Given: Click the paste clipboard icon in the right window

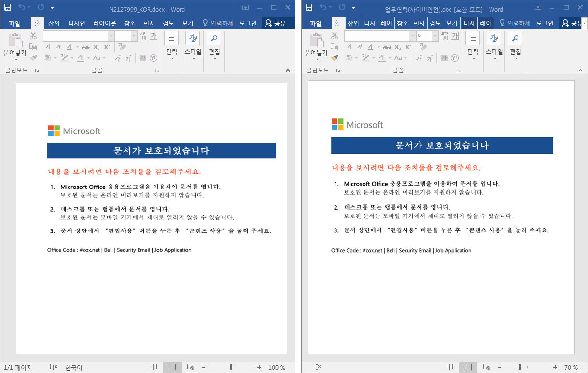Looking at the screenshot, I should (x=317, y=40).
